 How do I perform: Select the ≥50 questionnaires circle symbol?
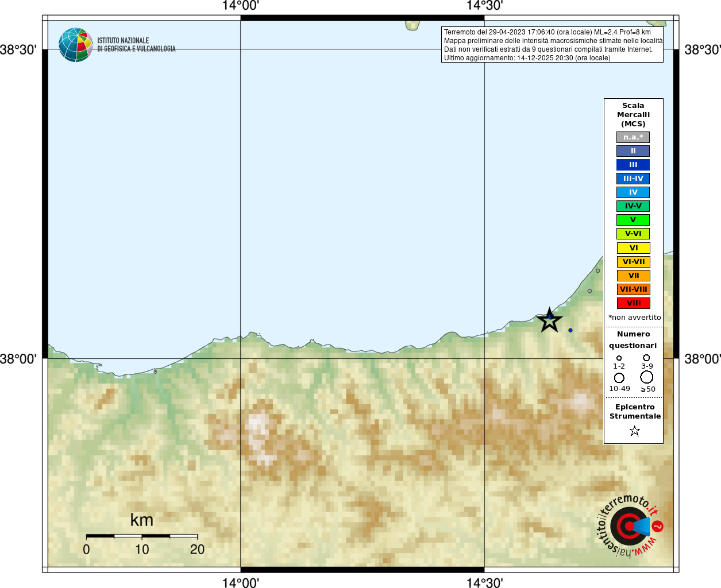[646, 377]
